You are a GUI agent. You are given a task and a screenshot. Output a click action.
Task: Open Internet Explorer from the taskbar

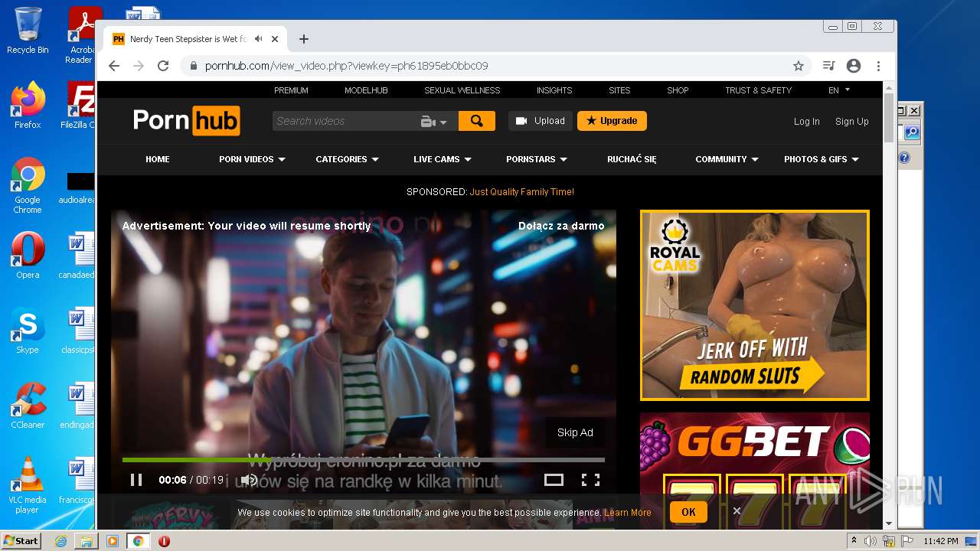tap(60, 541)
